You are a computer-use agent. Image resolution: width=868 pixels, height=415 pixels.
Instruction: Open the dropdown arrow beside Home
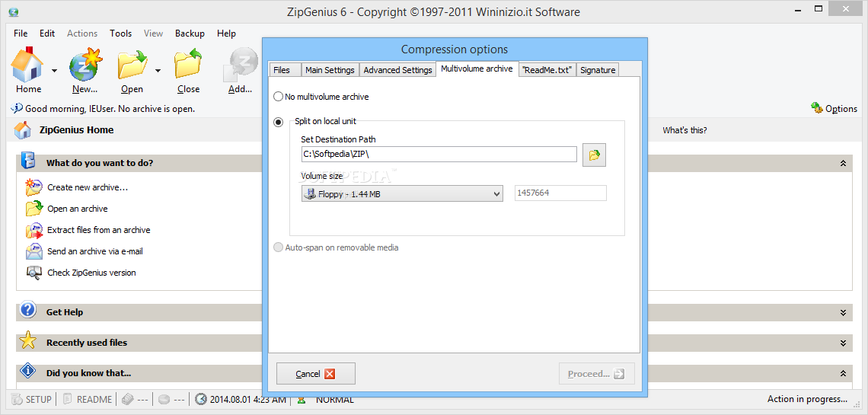[54, 70]
